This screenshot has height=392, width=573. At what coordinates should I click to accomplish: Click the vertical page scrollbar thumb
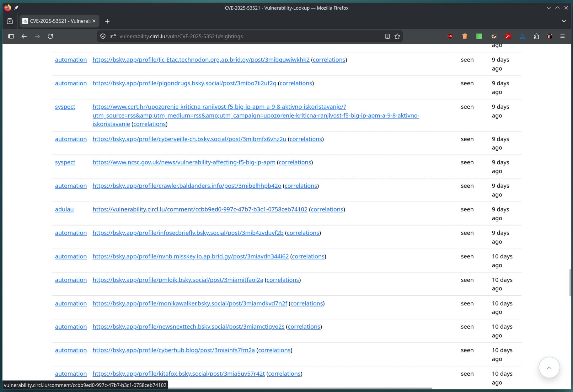pyautogui.click(x=570, y=282)
